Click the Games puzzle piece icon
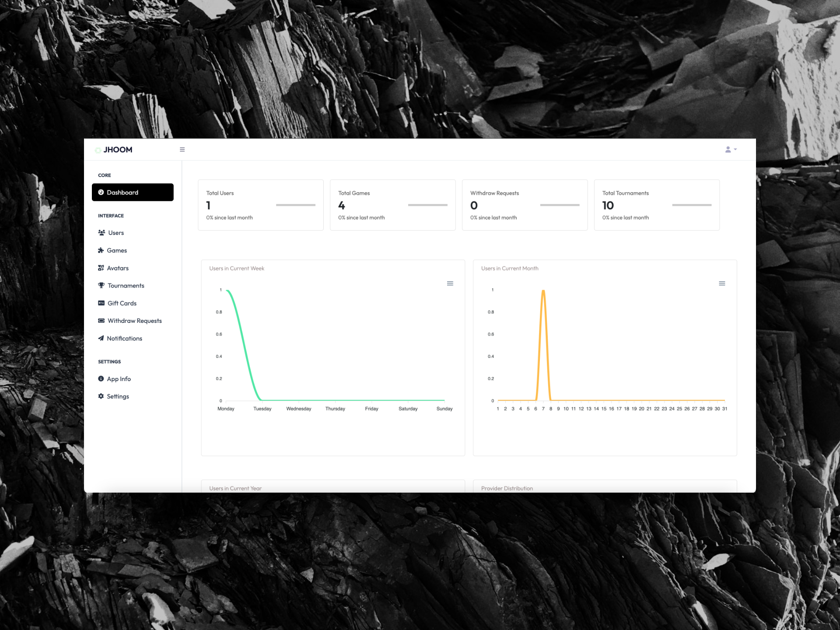The image size is (840, 630). 101,250
